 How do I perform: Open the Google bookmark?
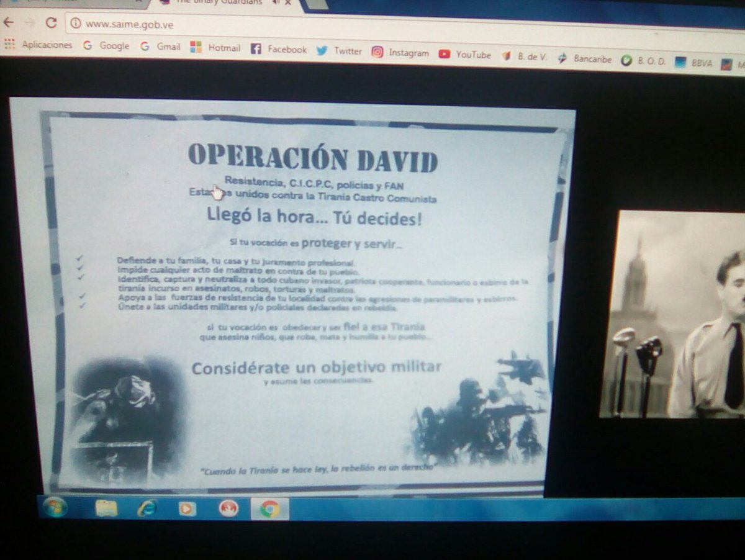106,45
